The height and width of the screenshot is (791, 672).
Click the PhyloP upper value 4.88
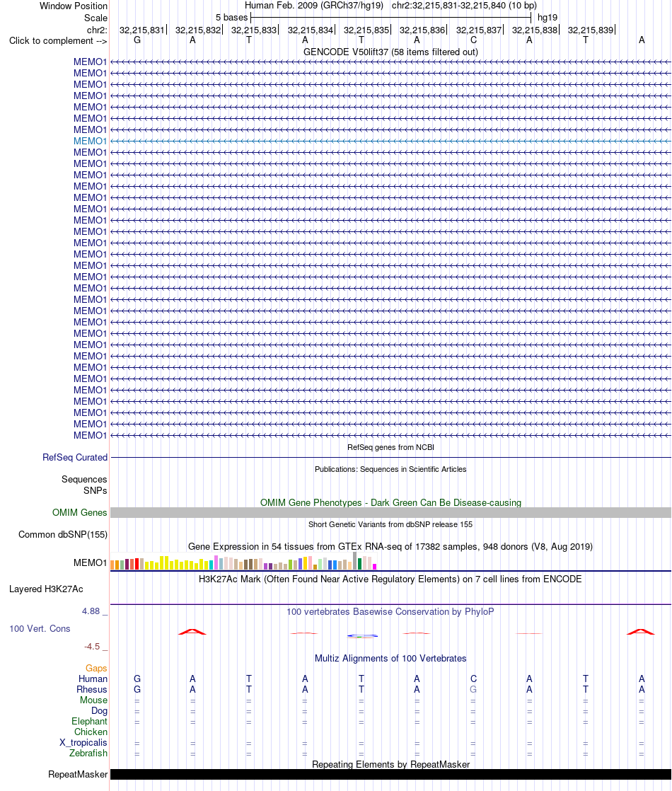coord(91,611)
